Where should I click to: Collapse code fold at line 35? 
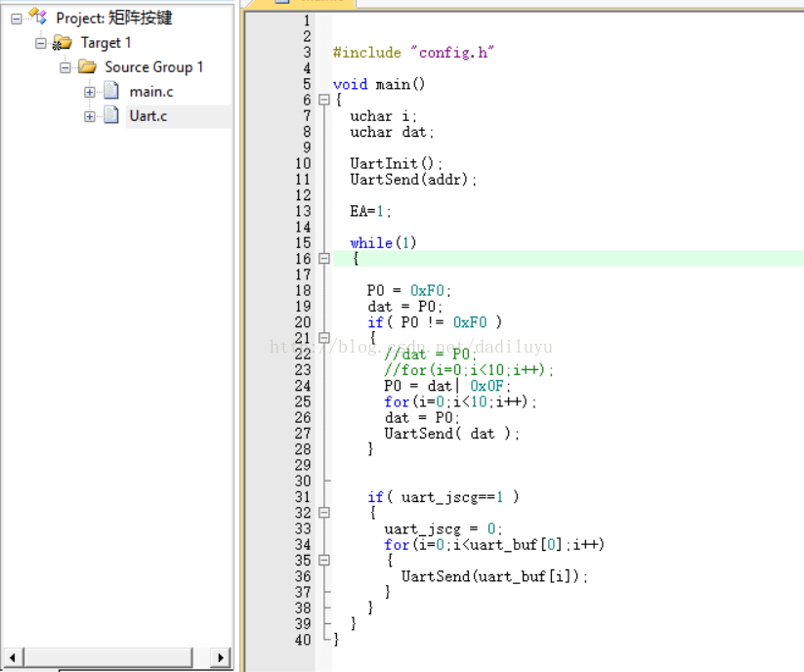[324, 560]
